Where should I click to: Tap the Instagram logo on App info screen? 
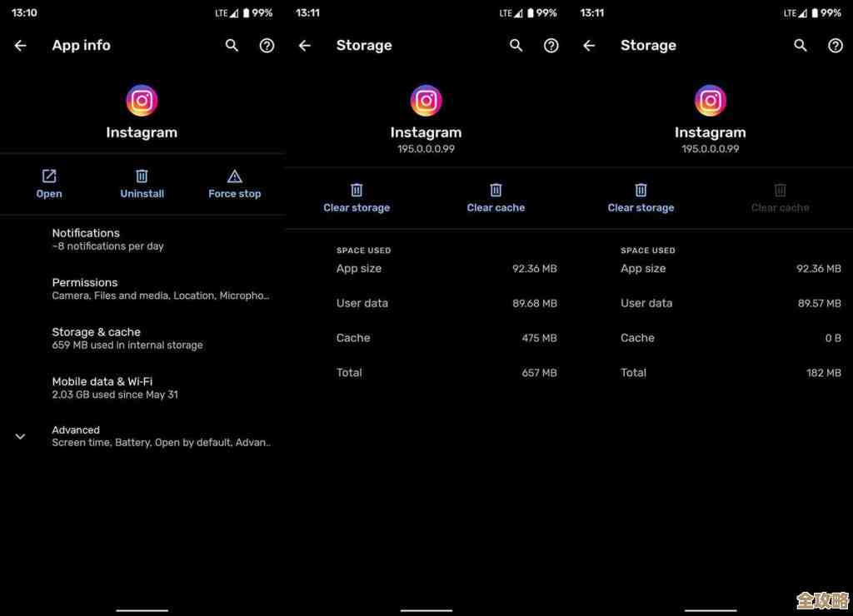[x=142, y=101]
